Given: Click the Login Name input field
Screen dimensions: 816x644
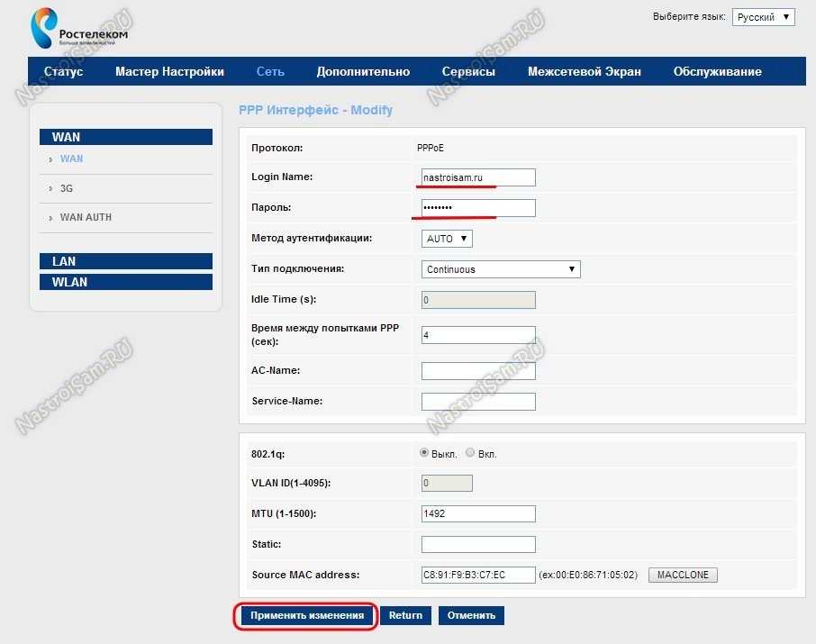Looking at the screenshot, I should 478,177.
